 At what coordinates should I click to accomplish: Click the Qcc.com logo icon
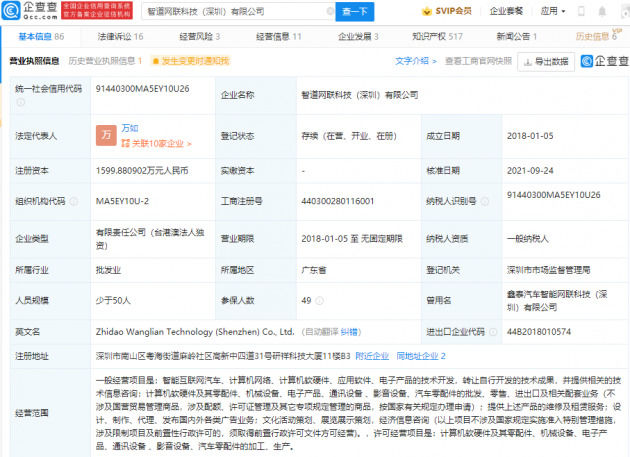(x=10, y=10)
